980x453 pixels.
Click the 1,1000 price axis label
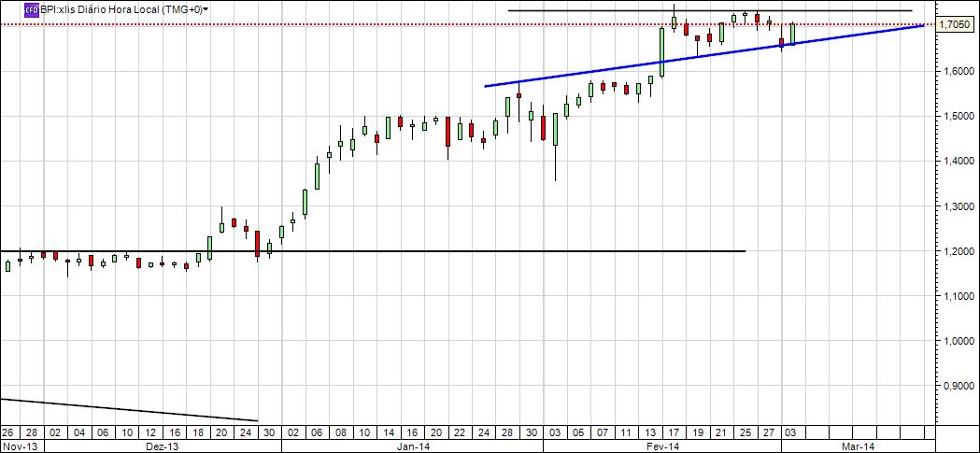[958, 296]
